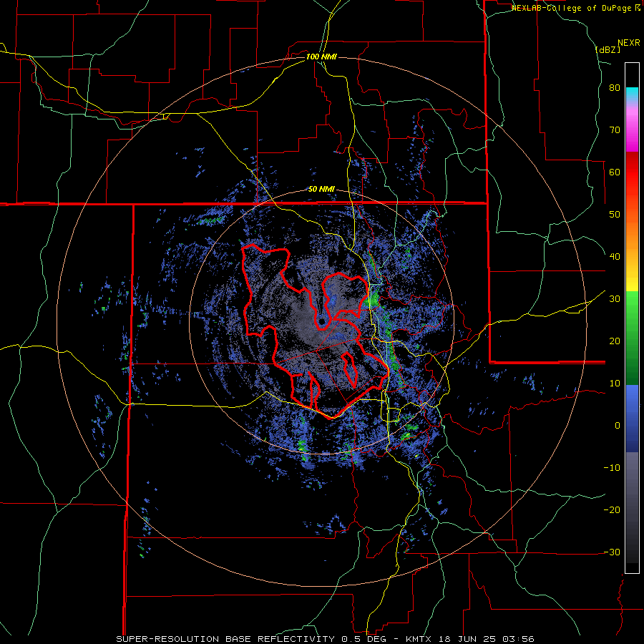
Task: Click the 100 NMI range ring label
Action: pyautogui.click(x=321, y=57)
